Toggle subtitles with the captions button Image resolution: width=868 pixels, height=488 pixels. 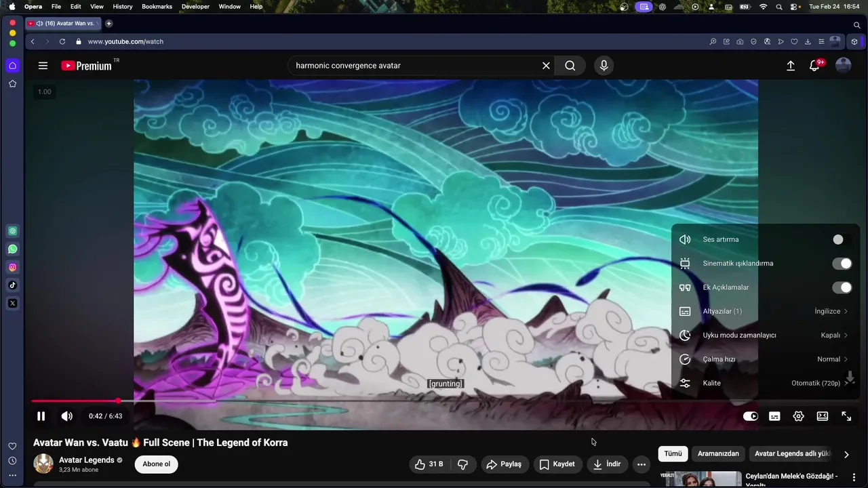coord(774,416)
